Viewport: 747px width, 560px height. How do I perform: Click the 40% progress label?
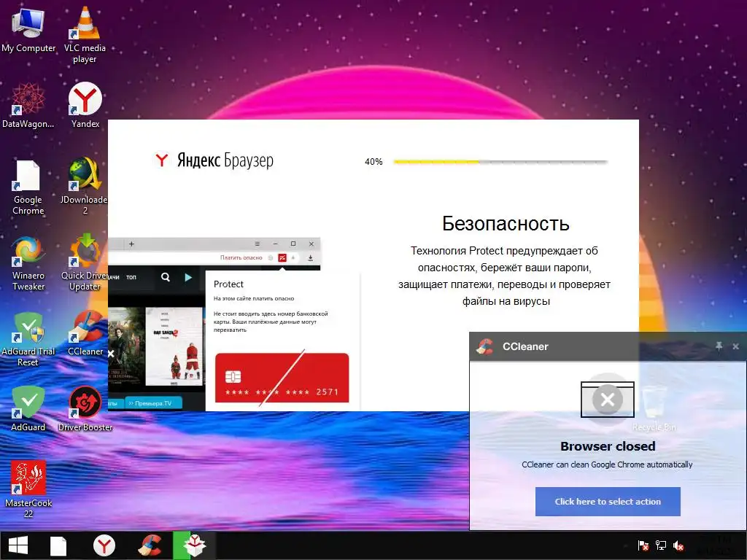(x=373, y=162)
